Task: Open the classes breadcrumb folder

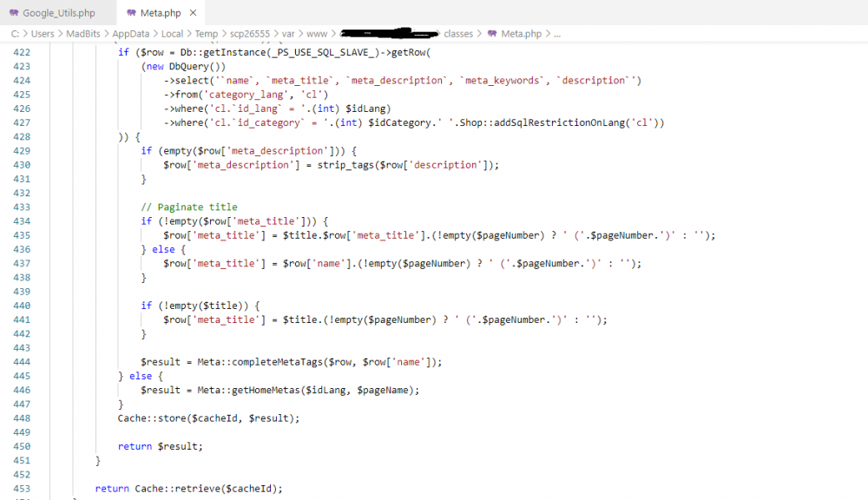Action: click(458, 34)
